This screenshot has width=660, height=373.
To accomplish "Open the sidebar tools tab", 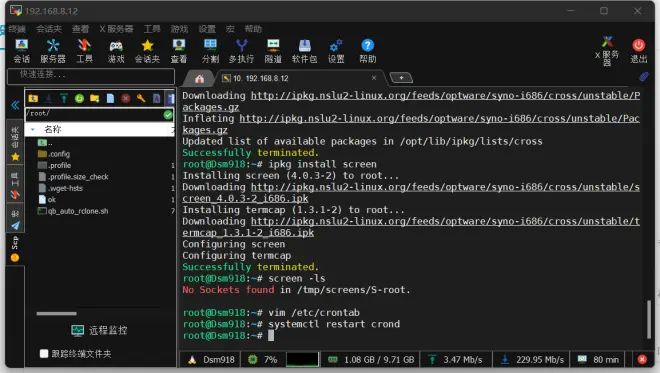I will pos(15,184).
